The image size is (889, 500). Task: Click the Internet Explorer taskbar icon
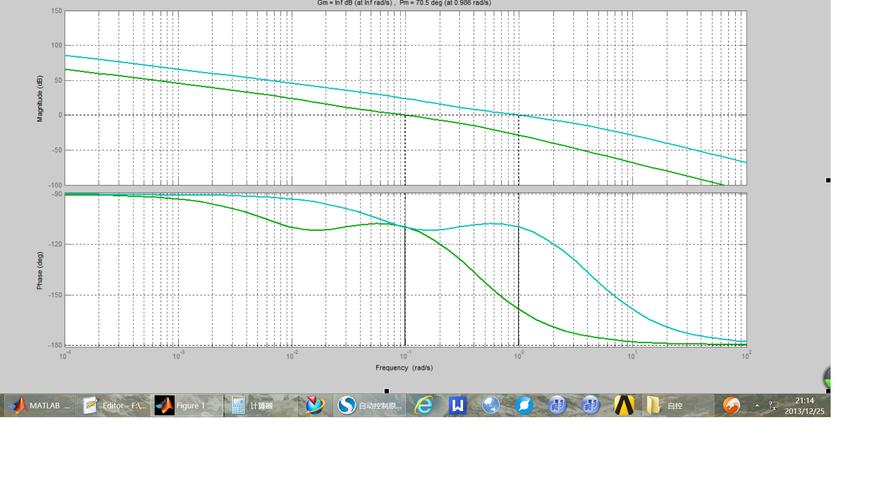pyautogui.click(x=424, y=405)
